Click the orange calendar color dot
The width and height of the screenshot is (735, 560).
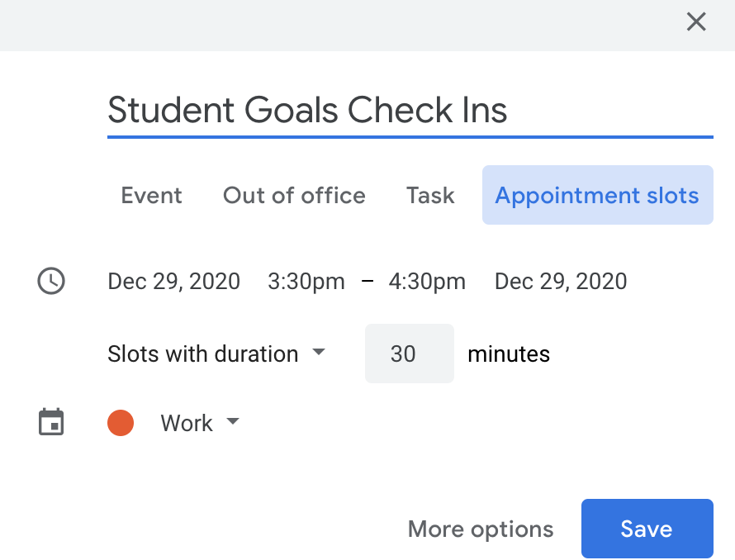[x=121, y=423]
